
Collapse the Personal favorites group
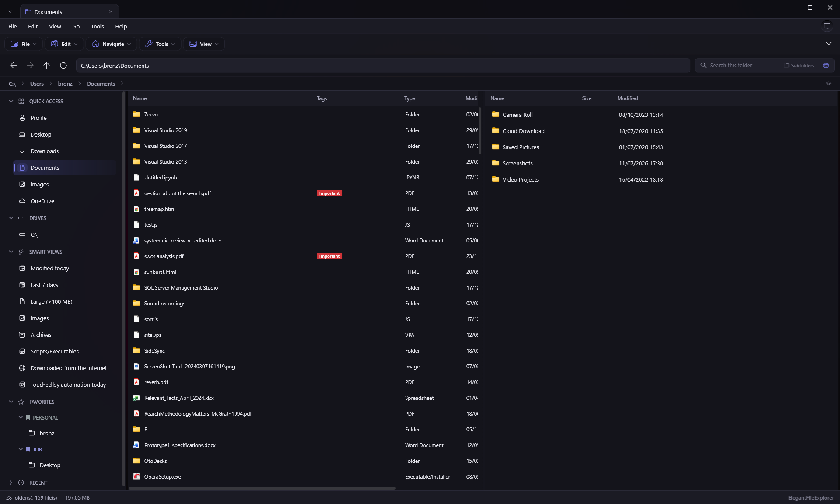[x=21, y=417]
